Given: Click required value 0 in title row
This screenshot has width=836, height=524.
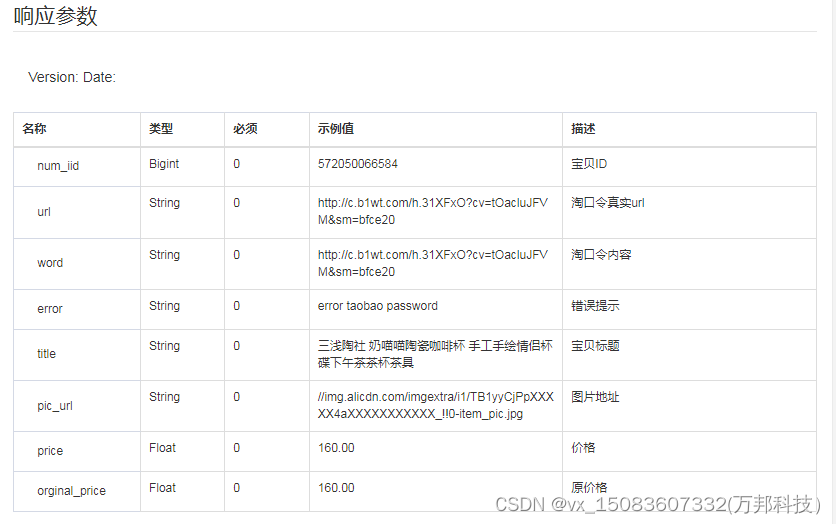Looking at the screenshot, I should [237, 346].
